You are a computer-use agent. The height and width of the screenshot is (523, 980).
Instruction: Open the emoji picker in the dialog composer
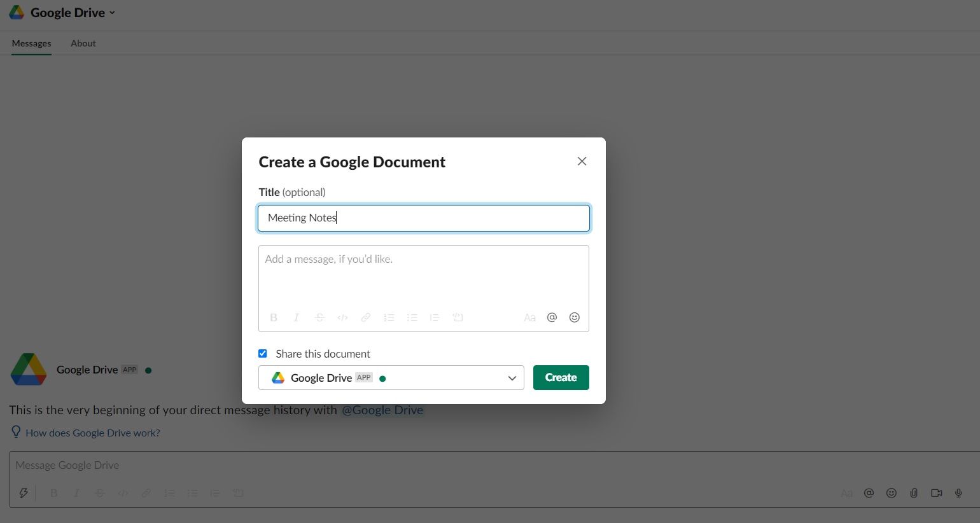pyautogui.click(x=574, y=317)
